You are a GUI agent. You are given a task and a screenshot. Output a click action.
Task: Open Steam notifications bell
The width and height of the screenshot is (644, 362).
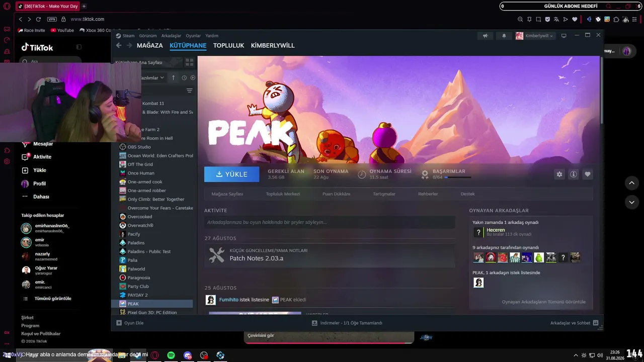504,36
